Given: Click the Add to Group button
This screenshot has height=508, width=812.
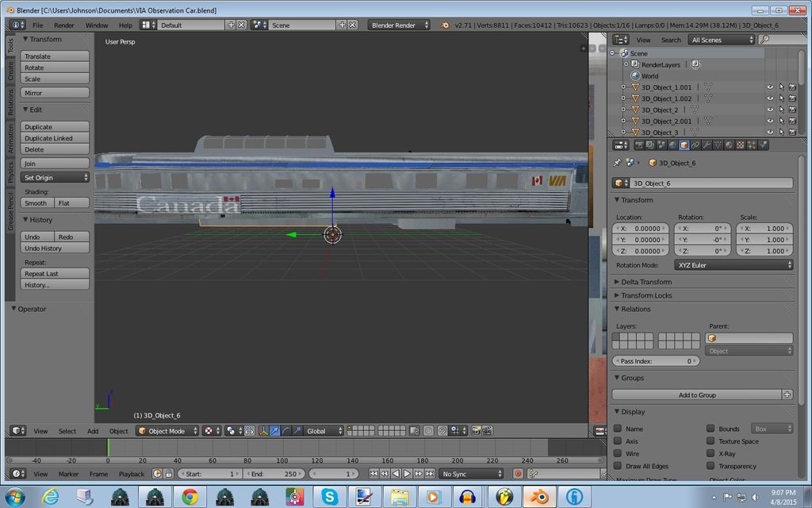Looking at the screenshot, I should click(697, 394).
